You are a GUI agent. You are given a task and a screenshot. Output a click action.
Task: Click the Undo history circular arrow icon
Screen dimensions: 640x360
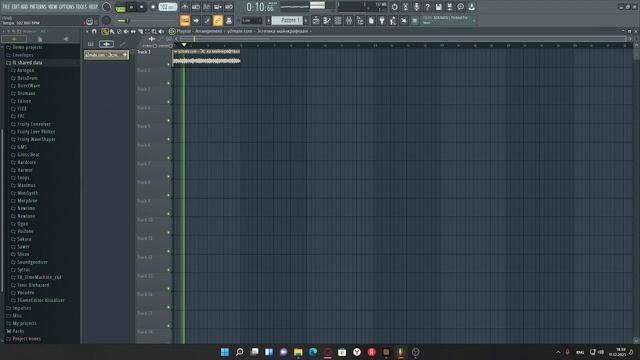[x=394, y=7]
